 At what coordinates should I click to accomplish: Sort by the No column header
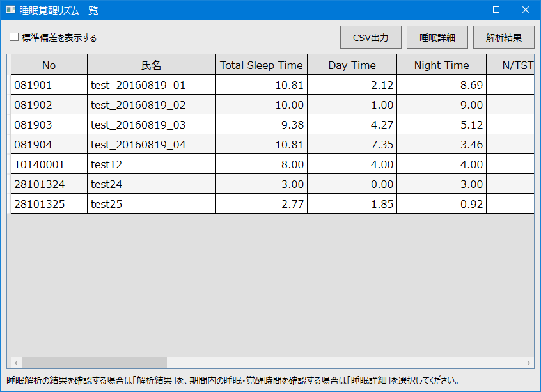(49, 65)
